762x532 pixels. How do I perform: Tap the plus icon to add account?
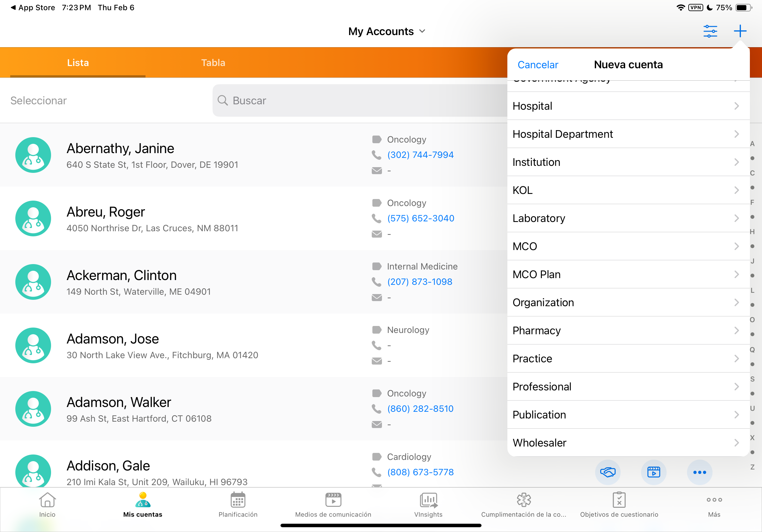coord(740,31)
